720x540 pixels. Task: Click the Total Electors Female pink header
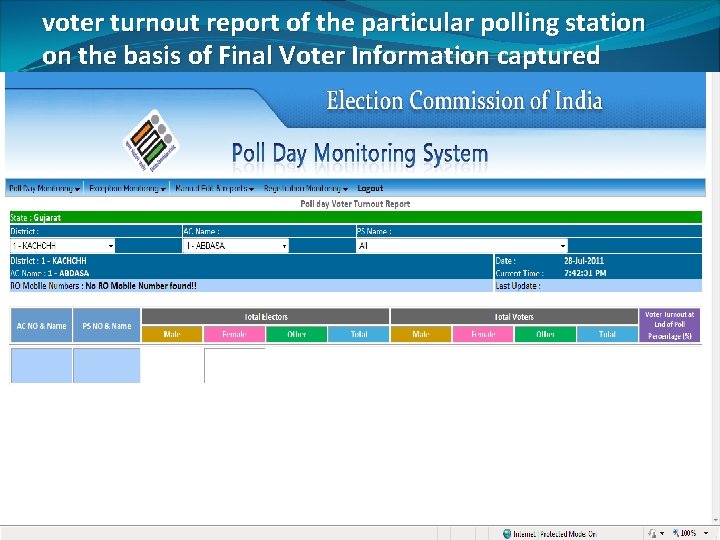pos(234,334)
